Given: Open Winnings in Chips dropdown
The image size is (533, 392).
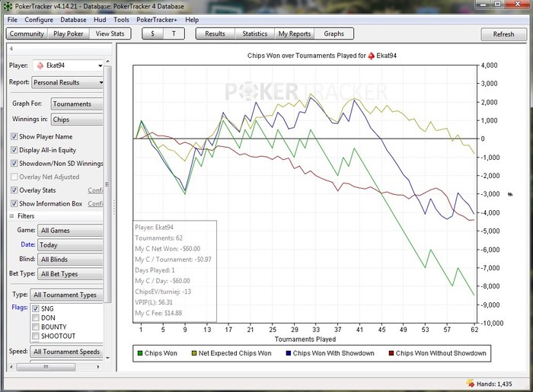Looking at the screenshot, I should point(77,120).
